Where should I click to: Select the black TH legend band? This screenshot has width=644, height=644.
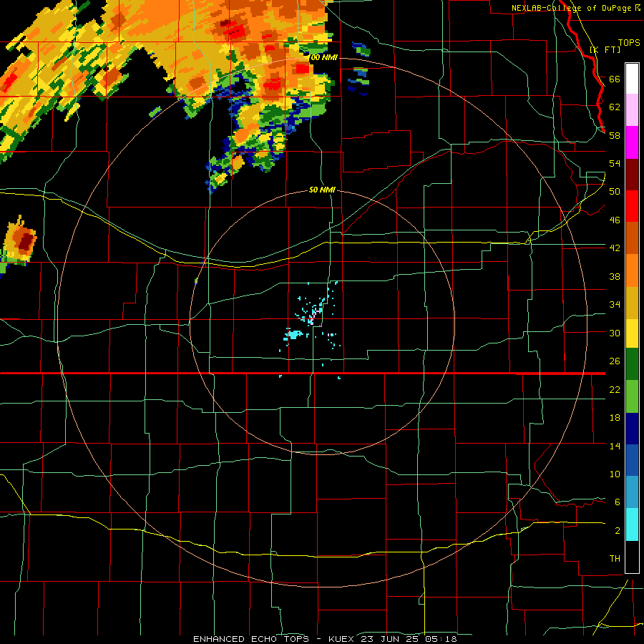pos(632,557)
